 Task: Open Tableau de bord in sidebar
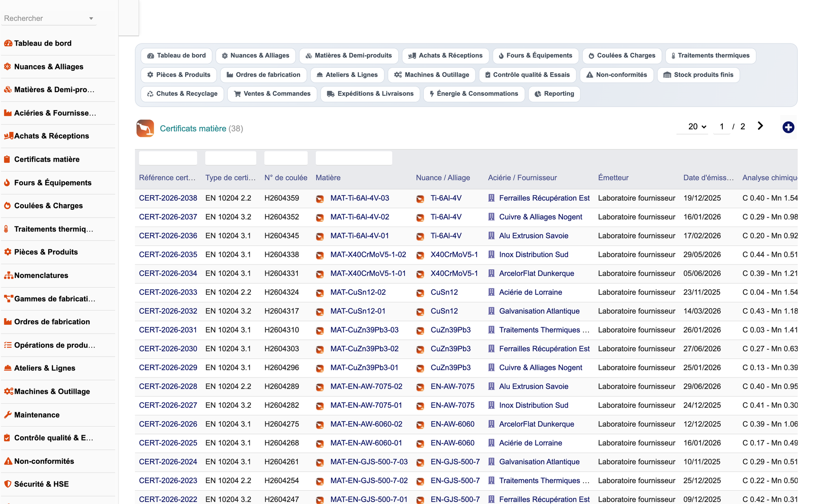point(43,43)
